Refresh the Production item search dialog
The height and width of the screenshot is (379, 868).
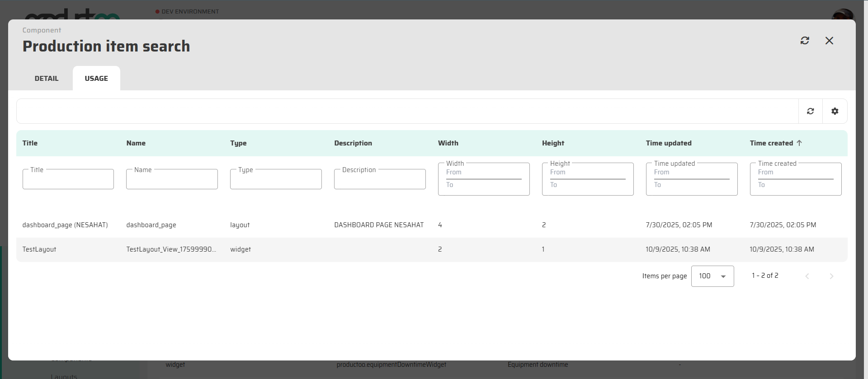805,41
